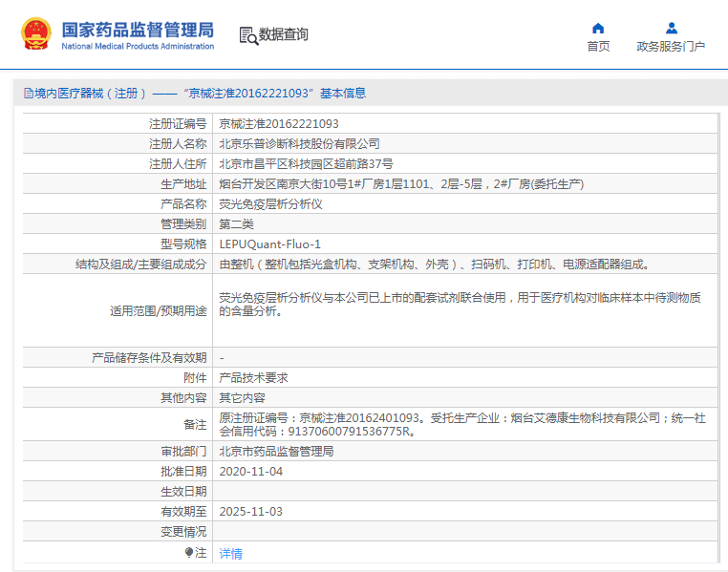The height and width of the screenshot is (572, 728).
Task: Select the address 北京市昌平区科技园区超前路37号
Action: pos(306,163)
